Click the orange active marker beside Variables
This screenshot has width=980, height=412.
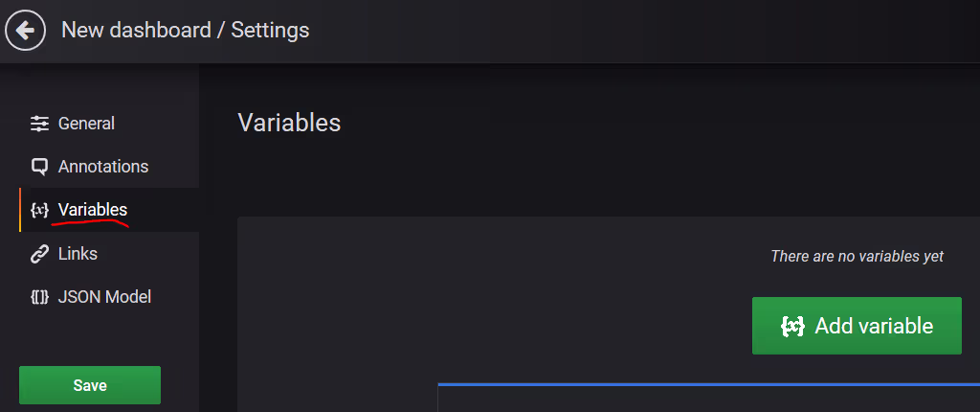click(20, 210)
